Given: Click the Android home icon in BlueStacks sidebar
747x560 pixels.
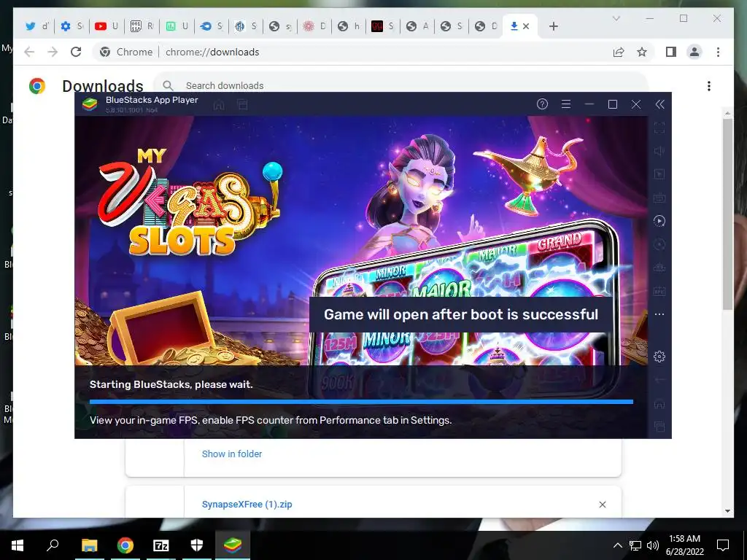Looking at the screenshot, I should coord(659,403).
